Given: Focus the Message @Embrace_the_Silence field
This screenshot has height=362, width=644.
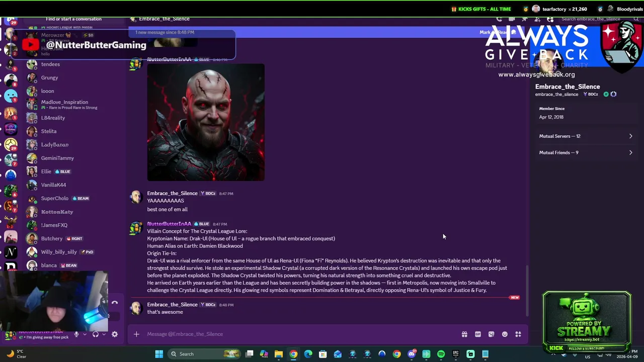Looking at the screenshot, I should [302, 334].
